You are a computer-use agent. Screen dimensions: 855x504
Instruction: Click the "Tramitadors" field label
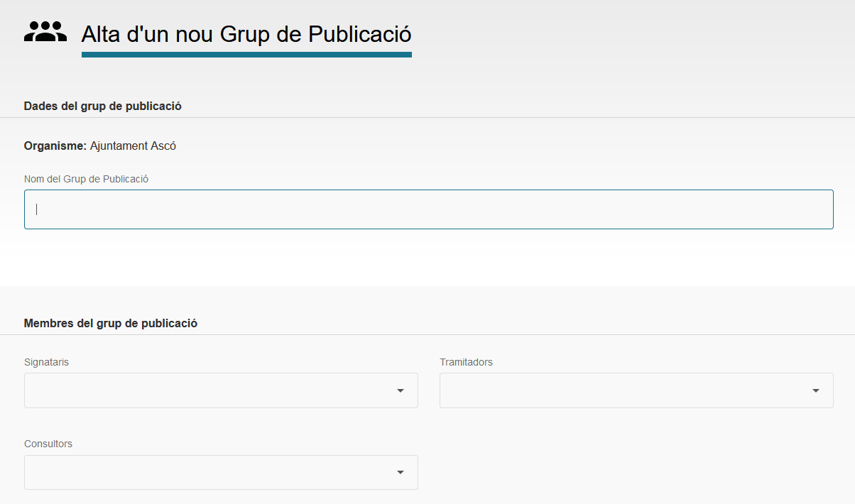click(466, 362)
